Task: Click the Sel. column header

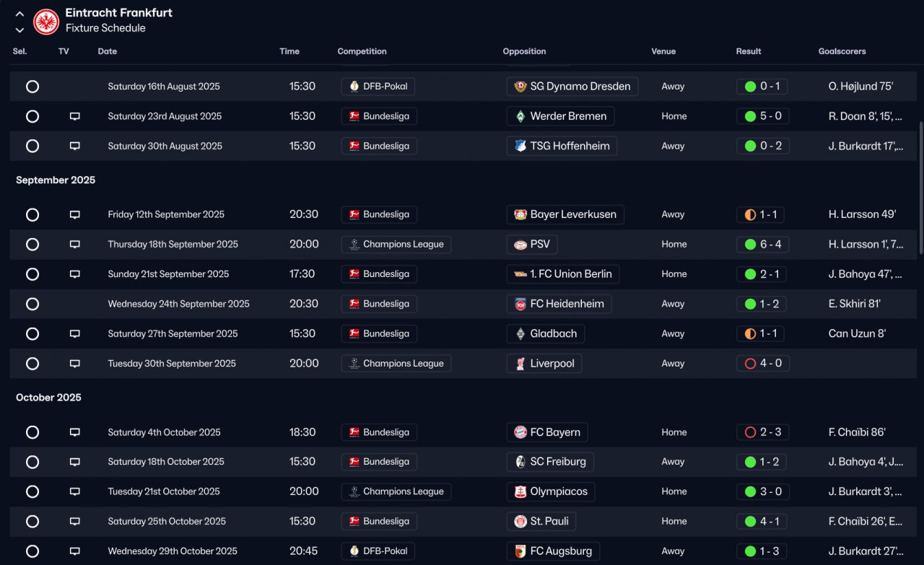Action: coord(19,51)
